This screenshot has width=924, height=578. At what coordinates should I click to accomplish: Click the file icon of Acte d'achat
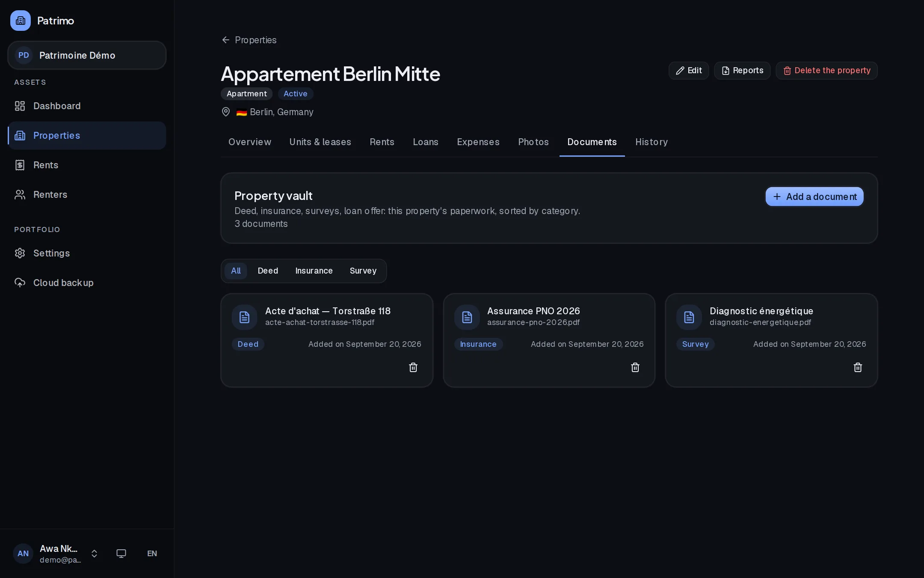[244, 317]
